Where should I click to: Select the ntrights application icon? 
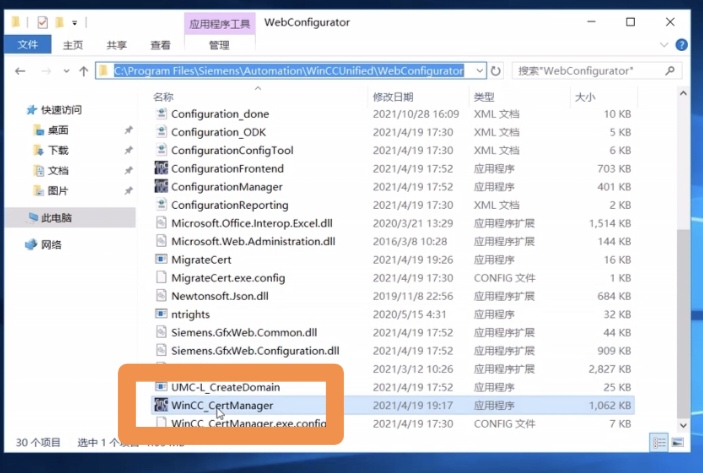click(x=161, y=314)
